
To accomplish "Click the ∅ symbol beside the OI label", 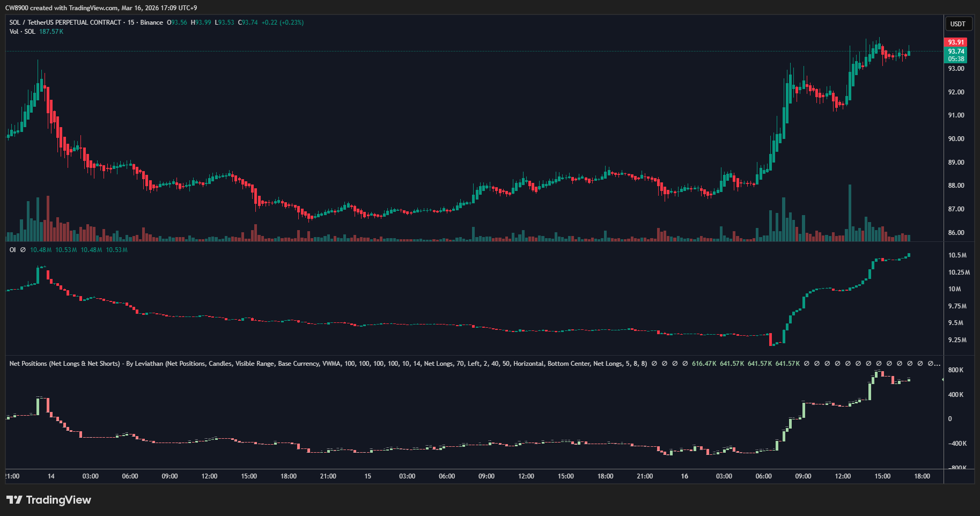I will (x=23, y=250).
